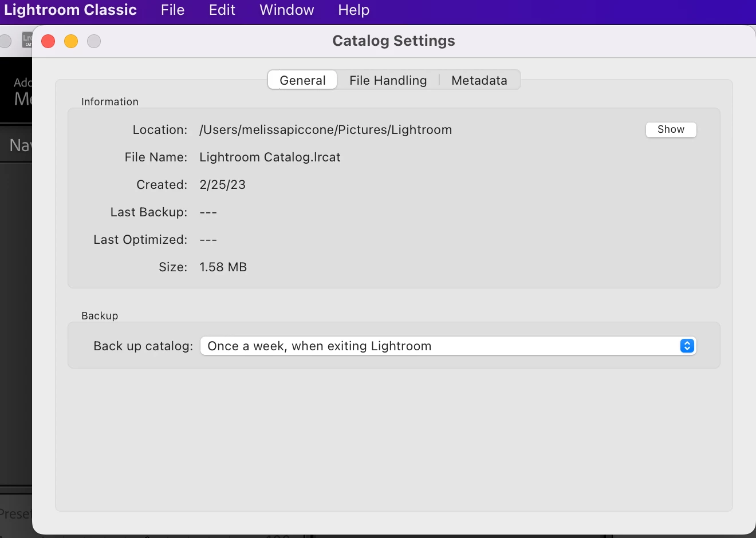Open the Edit menu
This screenshot has height=538, width=756.
tap(222, 10)
